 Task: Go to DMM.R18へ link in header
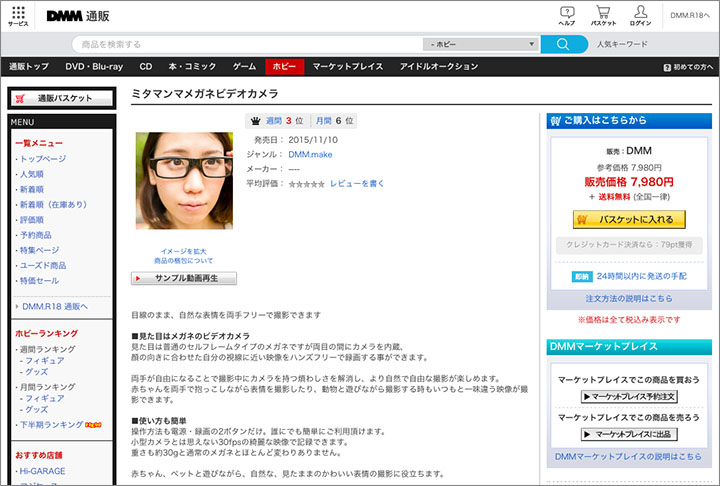[690, 15]
